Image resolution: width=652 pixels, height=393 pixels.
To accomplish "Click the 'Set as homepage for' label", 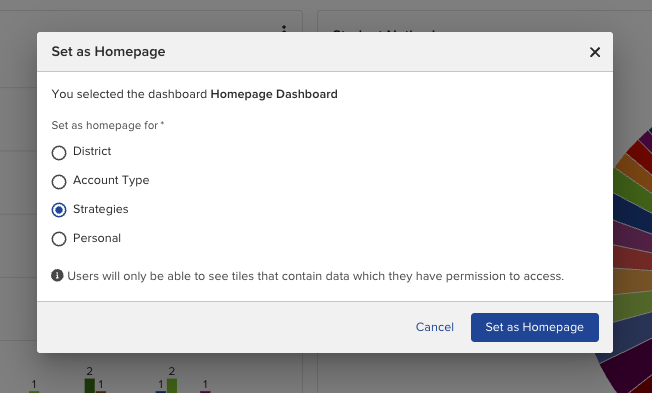I will [x=108, y=125].
